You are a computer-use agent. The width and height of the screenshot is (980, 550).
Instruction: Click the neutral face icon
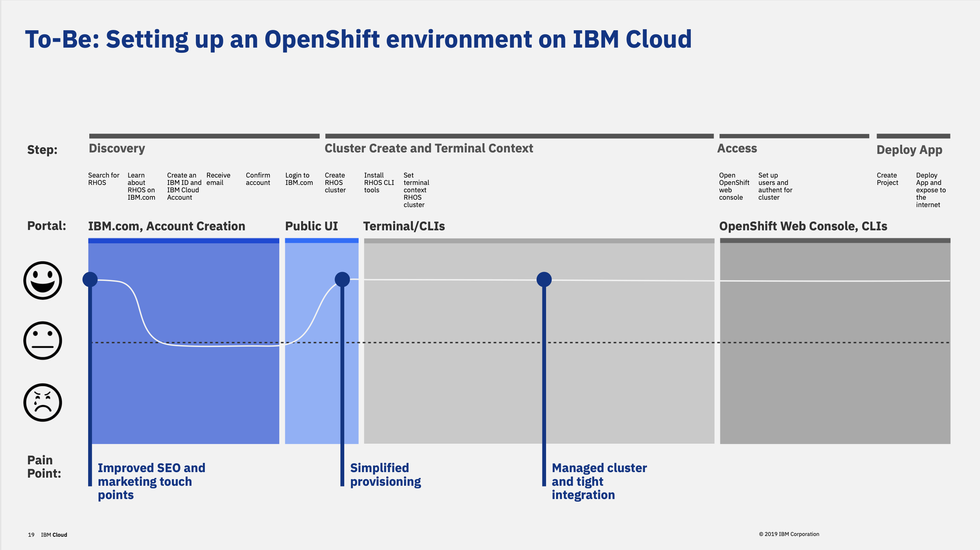pos(42,341)
